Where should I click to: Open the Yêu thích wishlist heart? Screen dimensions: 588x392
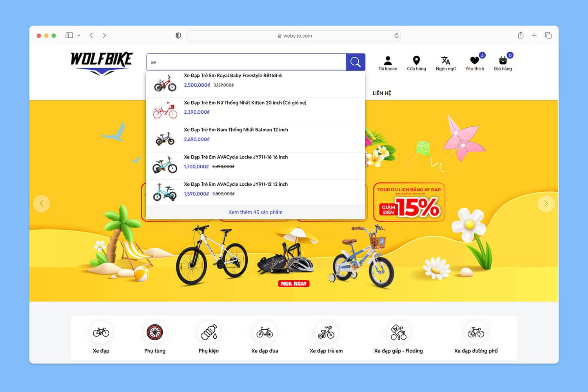(474, 63)
